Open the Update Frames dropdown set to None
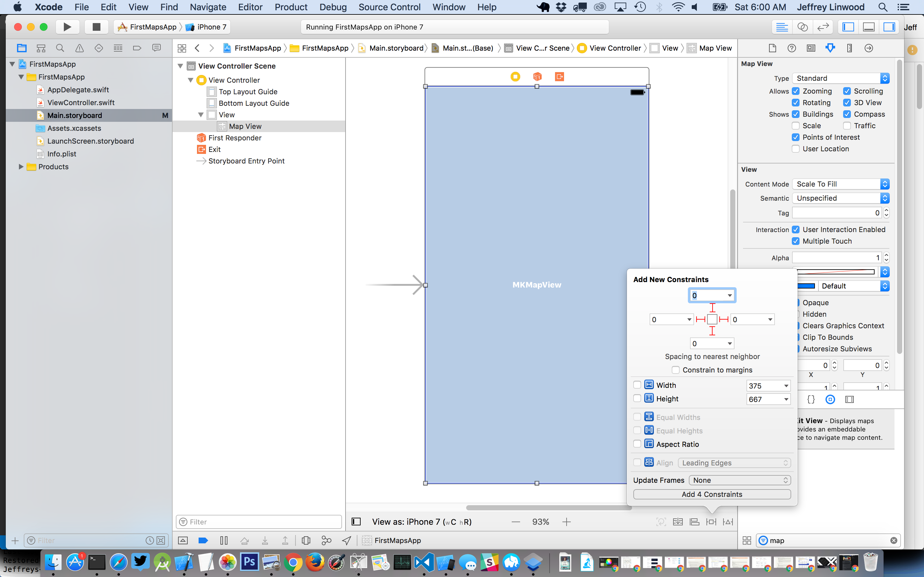The height and width of the screenshot is (577, 924). point(740,480)
